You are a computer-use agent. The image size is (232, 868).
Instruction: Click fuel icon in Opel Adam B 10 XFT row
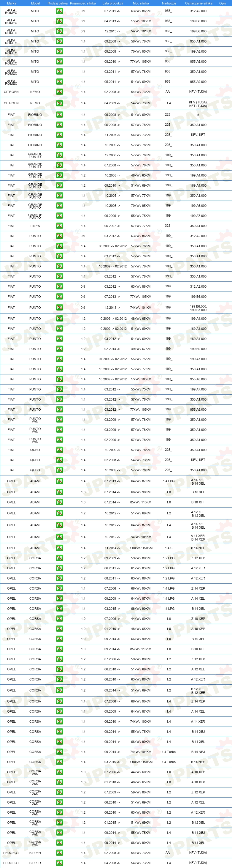pyautogui.click(x=60, y=502)
